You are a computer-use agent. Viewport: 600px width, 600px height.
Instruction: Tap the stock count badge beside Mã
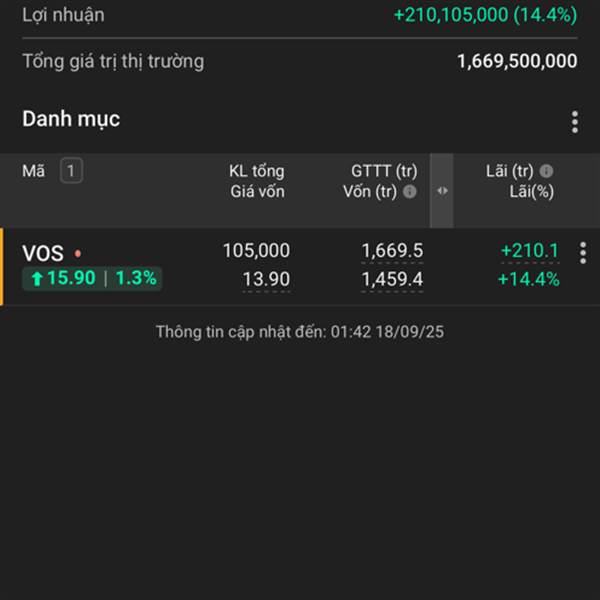point(70,171)
